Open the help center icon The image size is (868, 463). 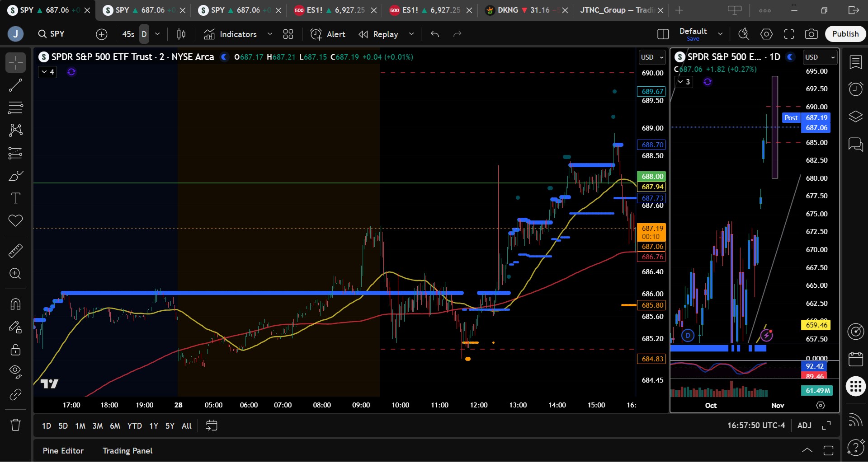(856, 448)
